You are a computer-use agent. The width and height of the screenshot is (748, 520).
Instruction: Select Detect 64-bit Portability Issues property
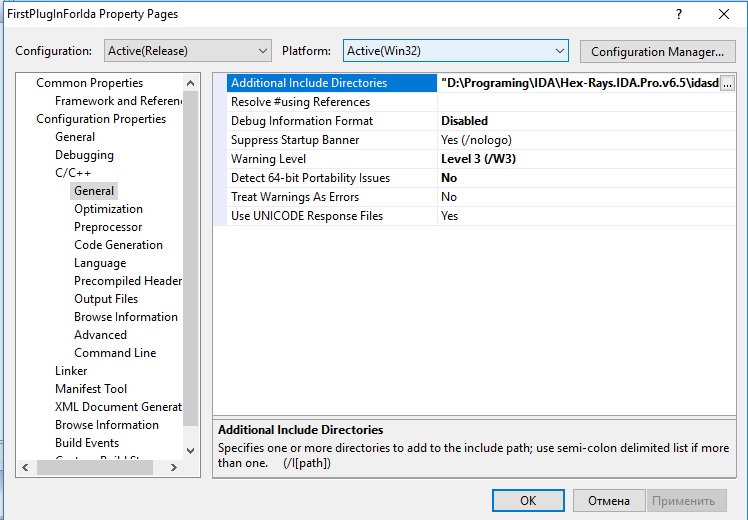click(x=332, y=178)
